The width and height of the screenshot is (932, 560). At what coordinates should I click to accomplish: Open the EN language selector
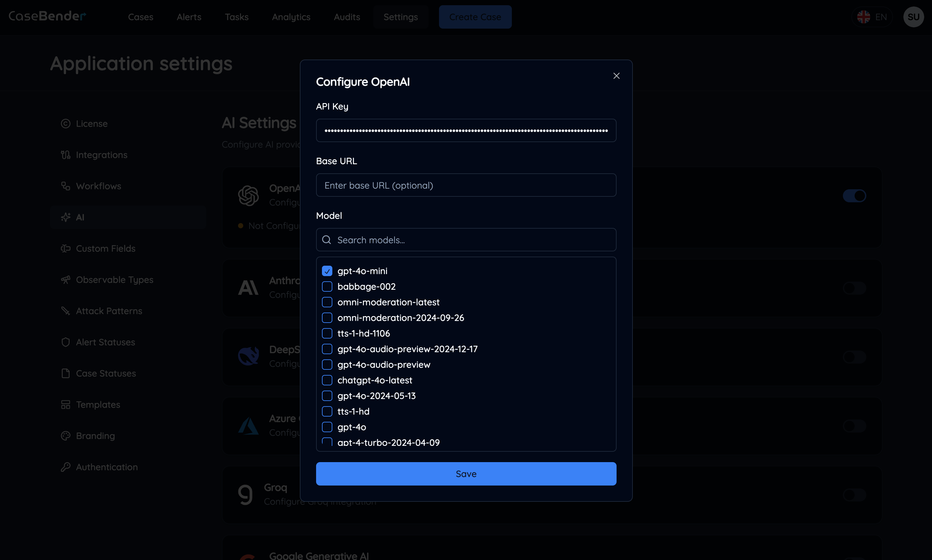[872, 17]
